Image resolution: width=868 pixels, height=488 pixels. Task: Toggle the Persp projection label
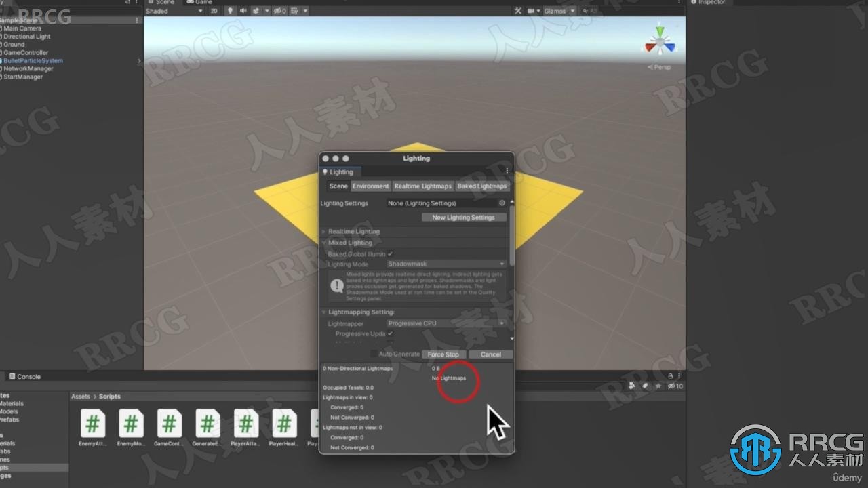659,67
